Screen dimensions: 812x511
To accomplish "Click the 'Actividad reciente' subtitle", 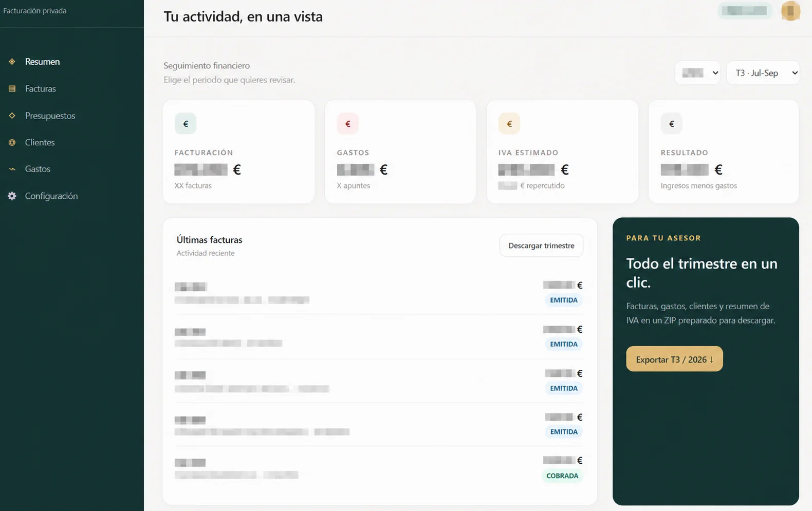I will (x=206, y=253).
